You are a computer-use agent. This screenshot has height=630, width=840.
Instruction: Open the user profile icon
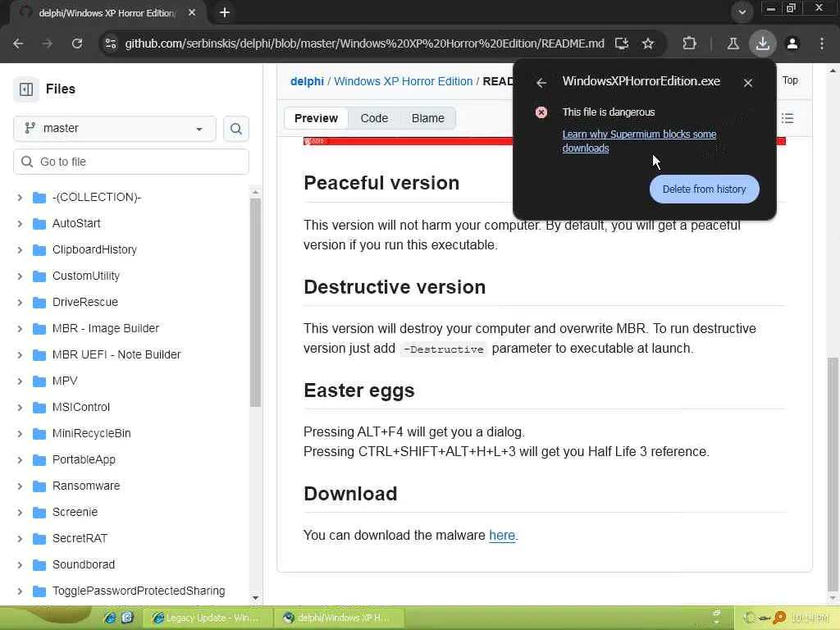[792, 43]
